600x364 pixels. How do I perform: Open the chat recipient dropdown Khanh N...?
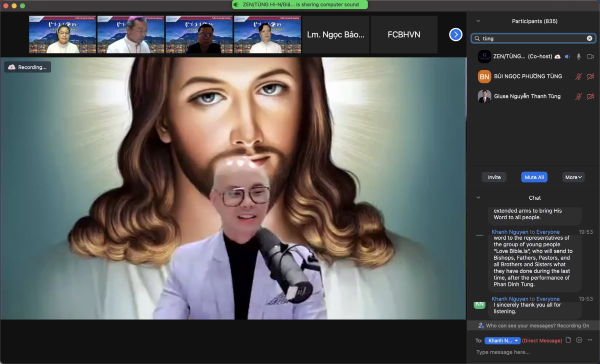click(502, 341)
